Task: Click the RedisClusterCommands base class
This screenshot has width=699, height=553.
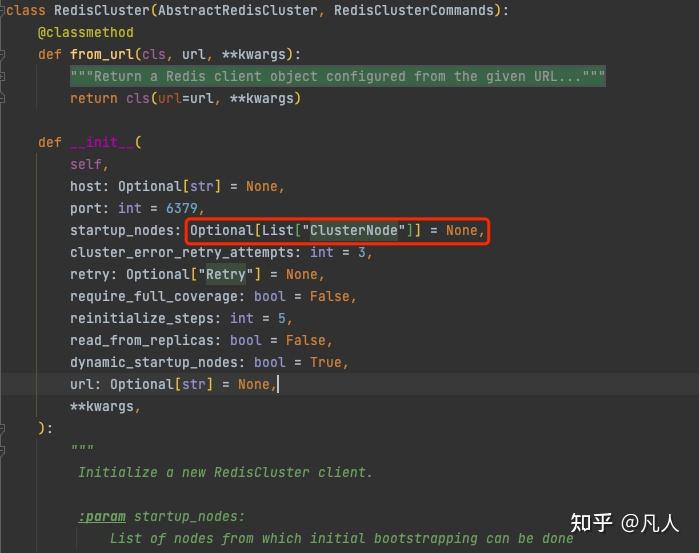Action: [x=414, y=10]
